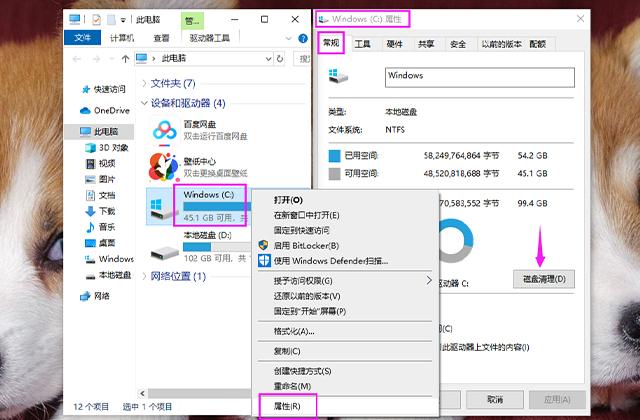Choose Properties (属性) in context menu
Image resolution: width=640 pixels, height=420 pixels.
click(345, 406)
